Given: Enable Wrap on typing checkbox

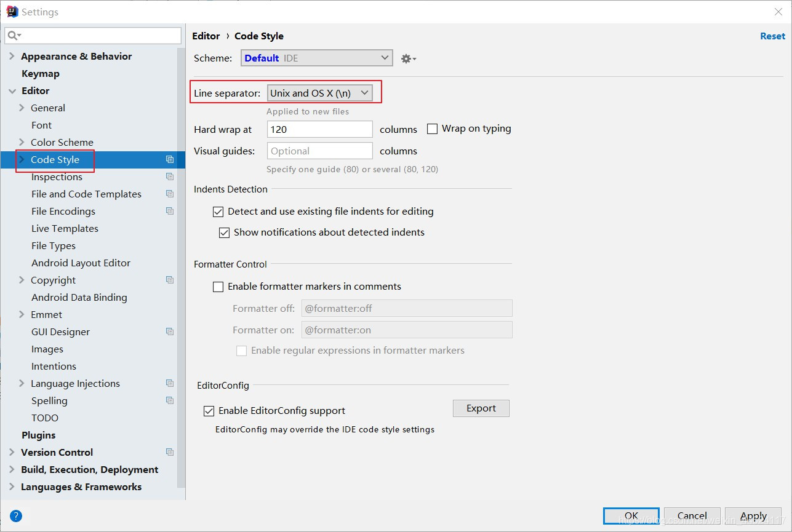Looking at the screenshot, I should 432,129.
